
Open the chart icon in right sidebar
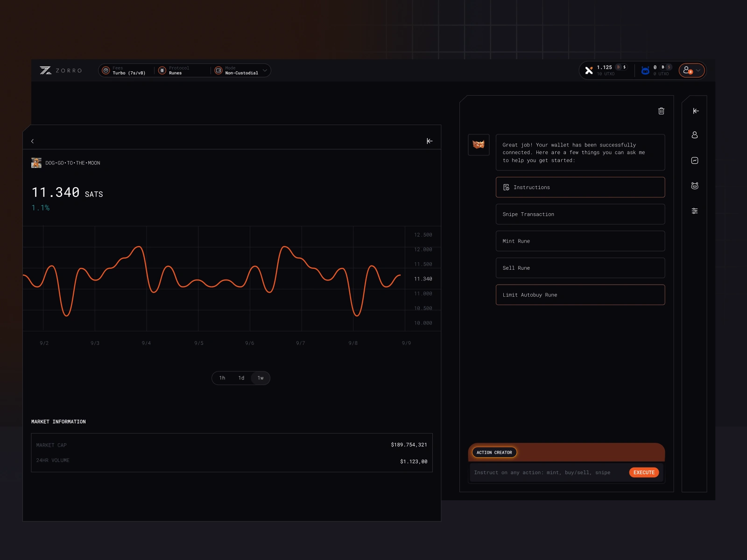coord(695,161)
